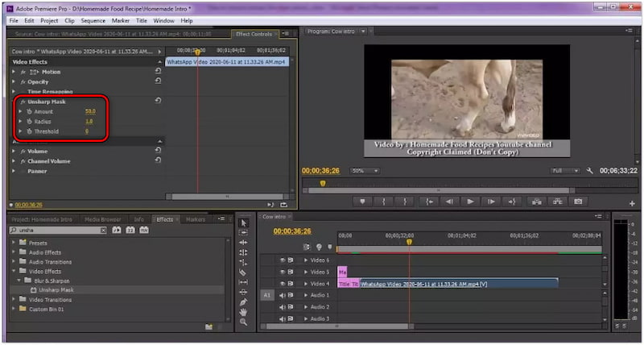Select the Hand tool
This screenshot has height=345, width=644.
pyautogui.click(x=243, y=312)
